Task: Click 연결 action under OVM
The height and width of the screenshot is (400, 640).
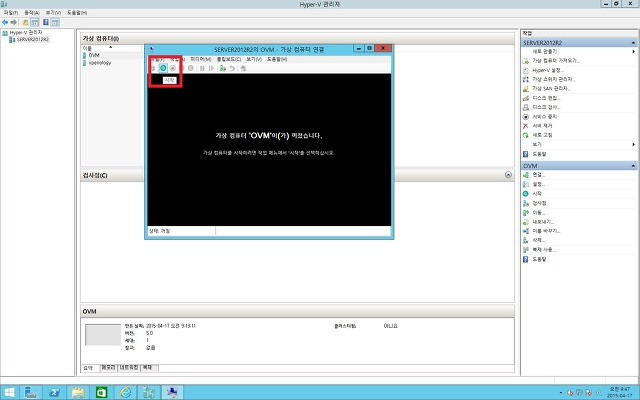Action: pyautogui.click(x=538, y=175)
